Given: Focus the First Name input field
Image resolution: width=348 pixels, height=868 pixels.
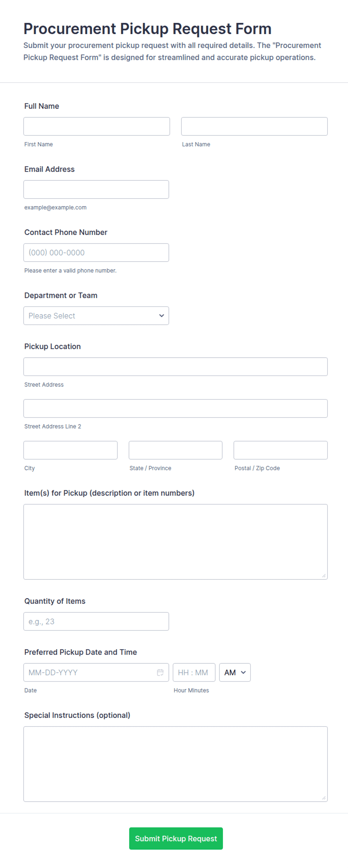Looking at the screenshot, I should point(97,126).
